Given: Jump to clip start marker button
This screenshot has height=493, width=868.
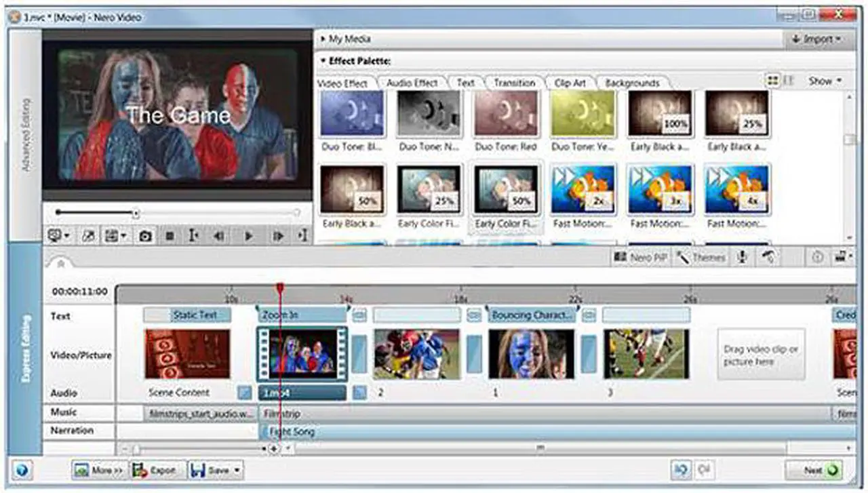Looking at the screenshot, I should (193, 236).
